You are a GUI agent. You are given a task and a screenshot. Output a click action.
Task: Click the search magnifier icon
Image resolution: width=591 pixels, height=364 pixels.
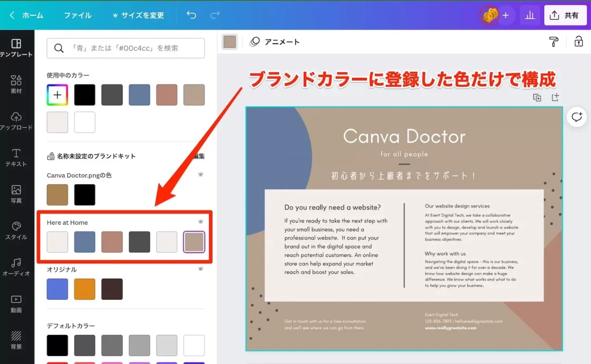click(x=59, y=48)
